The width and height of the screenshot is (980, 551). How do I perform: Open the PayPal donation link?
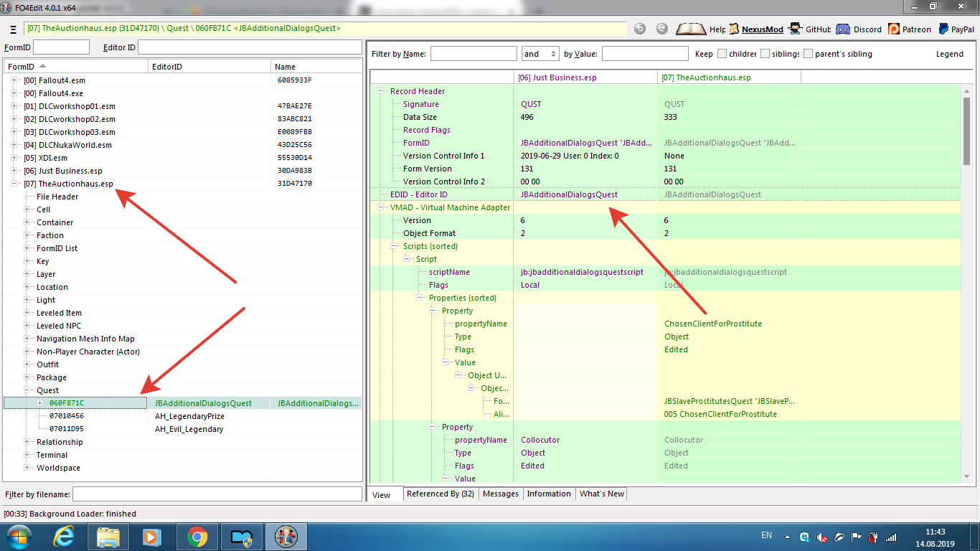(x=955, y=29)
